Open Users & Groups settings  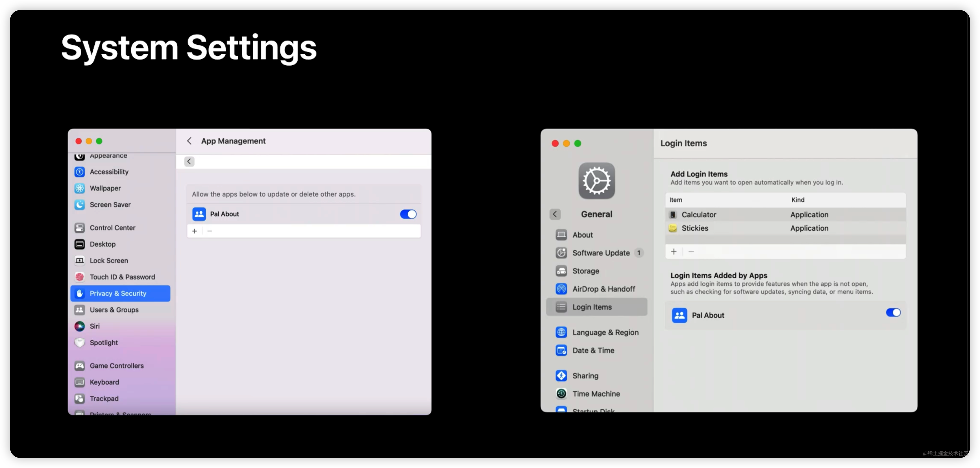click(114, 309)
